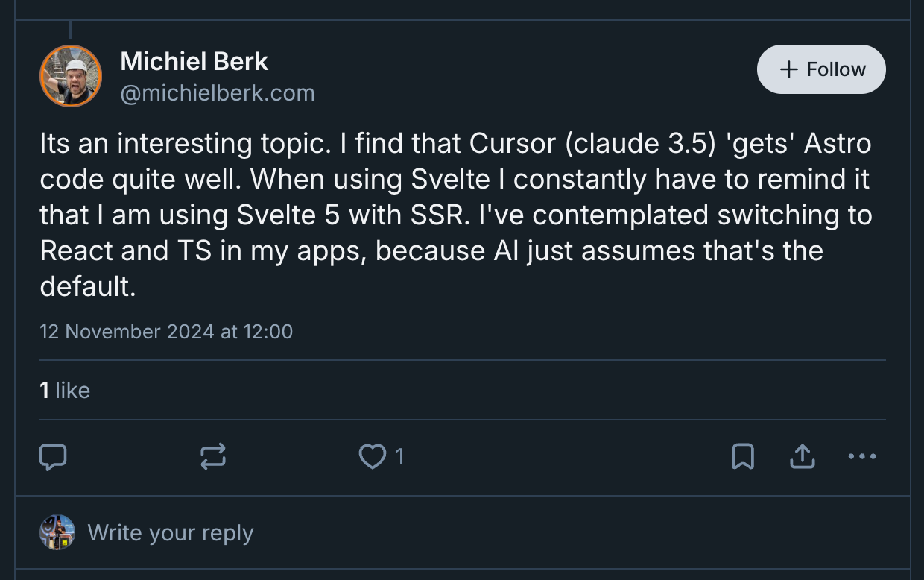Share the post via upload arrow icon

(x=802, y=456)
